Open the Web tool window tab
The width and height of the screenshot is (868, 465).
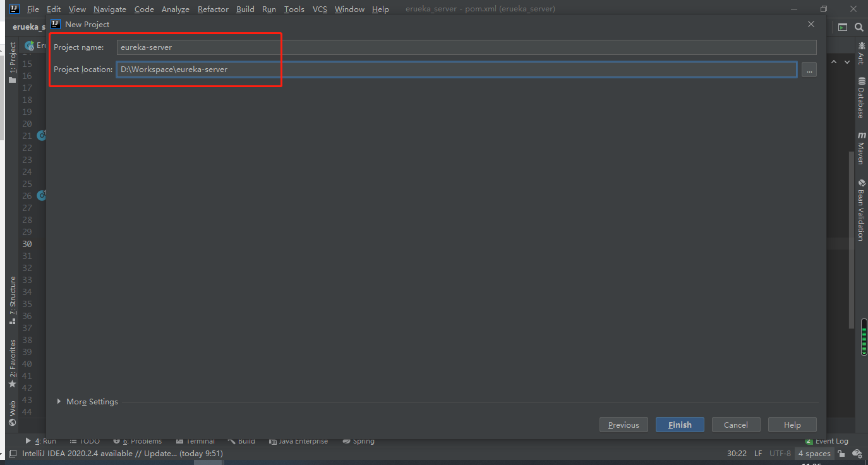tap(12, 413)
